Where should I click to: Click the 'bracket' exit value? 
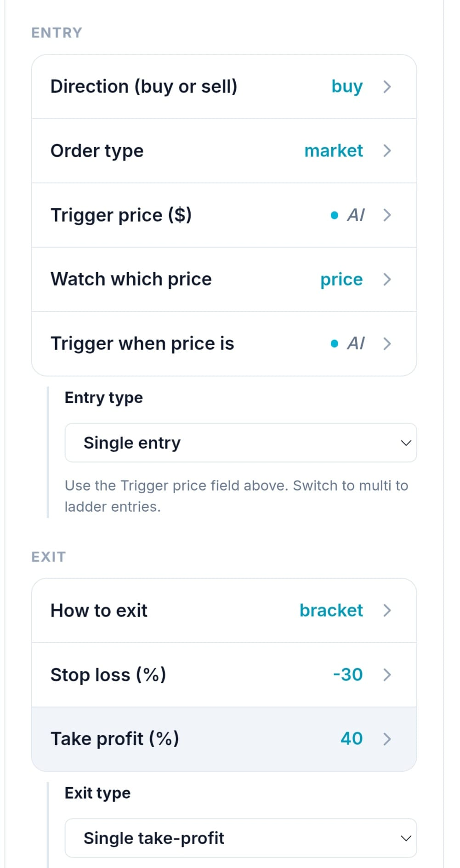tap(331, 611)
